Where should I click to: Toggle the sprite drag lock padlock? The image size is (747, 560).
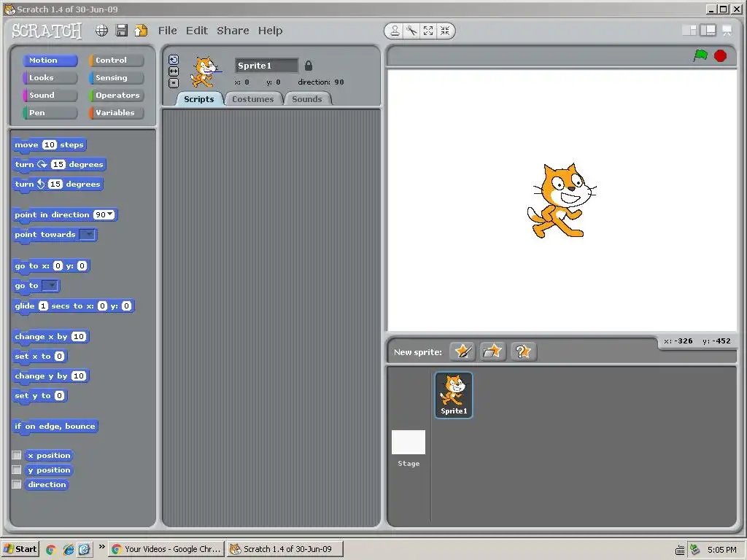point(309,66)
